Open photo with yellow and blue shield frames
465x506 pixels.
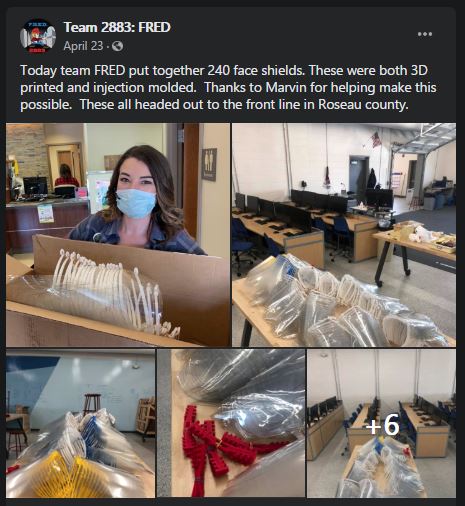pos(80,423)
